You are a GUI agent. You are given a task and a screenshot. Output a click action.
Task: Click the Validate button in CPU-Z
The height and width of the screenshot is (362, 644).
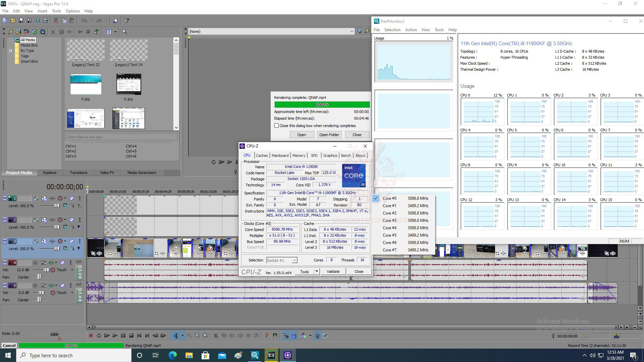[x=333, y=271]
